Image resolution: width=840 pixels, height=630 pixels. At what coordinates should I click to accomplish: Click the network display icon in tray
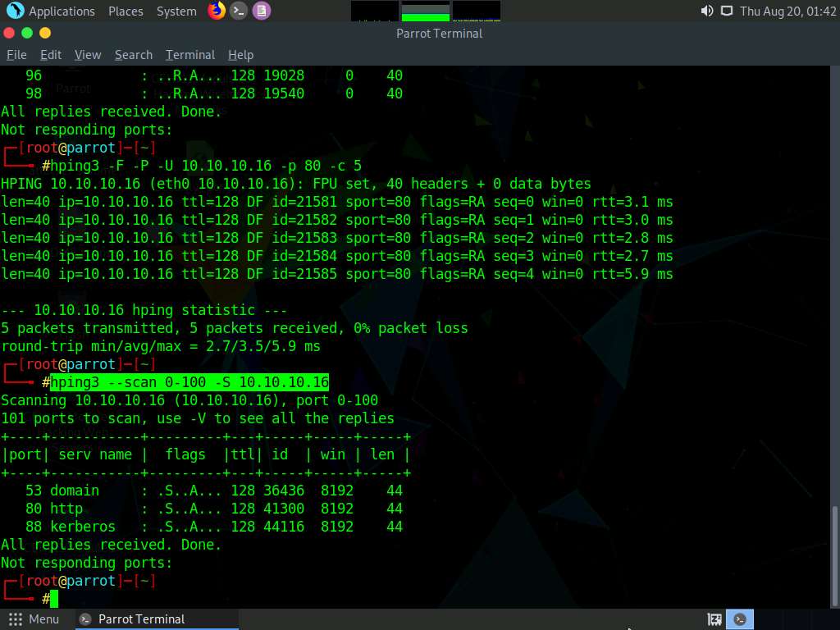tap(727, 11)
